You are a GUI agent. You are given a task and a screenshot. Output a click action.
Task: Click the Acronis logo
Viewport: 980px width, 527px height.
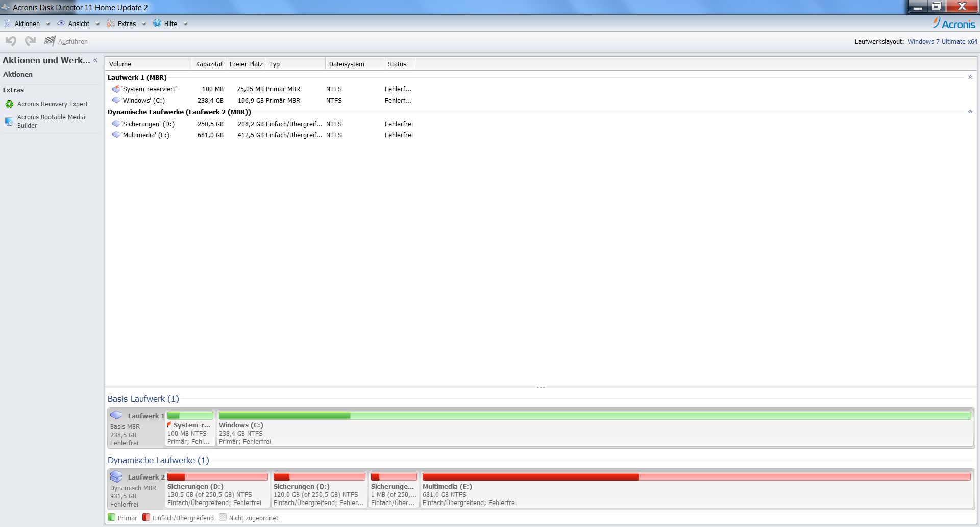coord(954,23)
